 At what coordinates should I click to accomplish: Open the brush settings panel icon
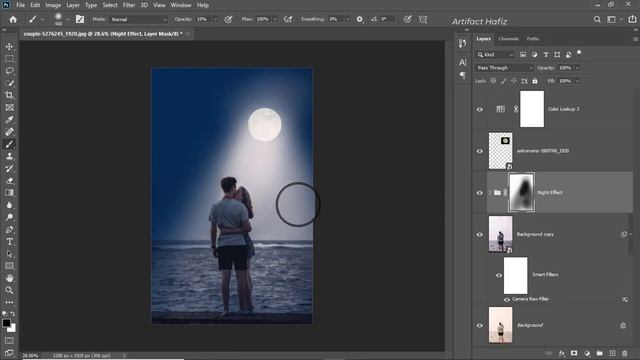coord(80,19)
